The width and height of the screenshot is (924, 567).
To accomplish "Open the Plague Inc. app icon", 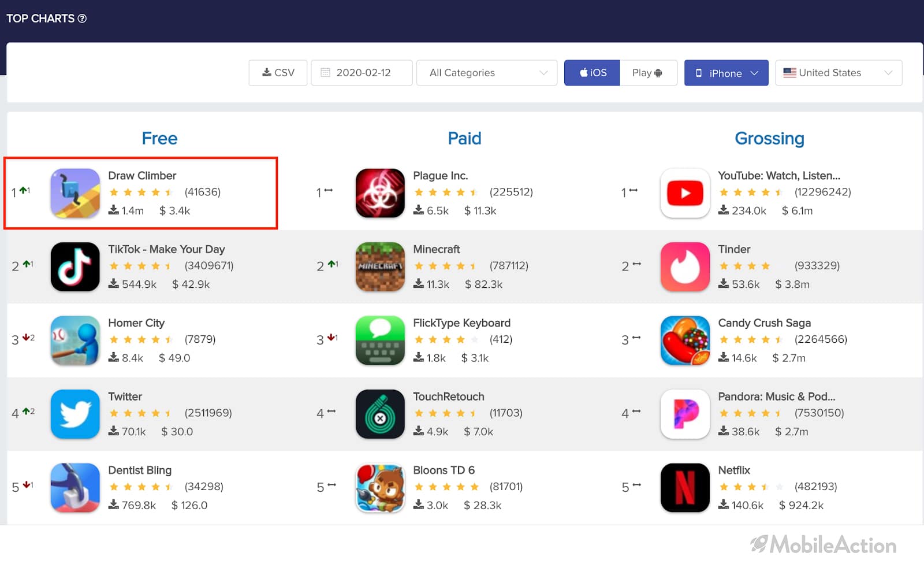I will [x=380, y=193].
